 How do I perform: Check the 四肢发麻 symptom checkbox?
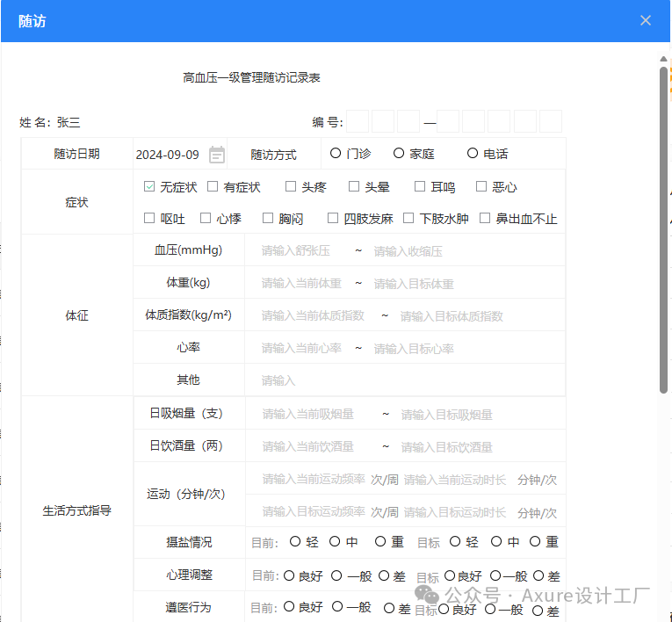pos(333,218)
